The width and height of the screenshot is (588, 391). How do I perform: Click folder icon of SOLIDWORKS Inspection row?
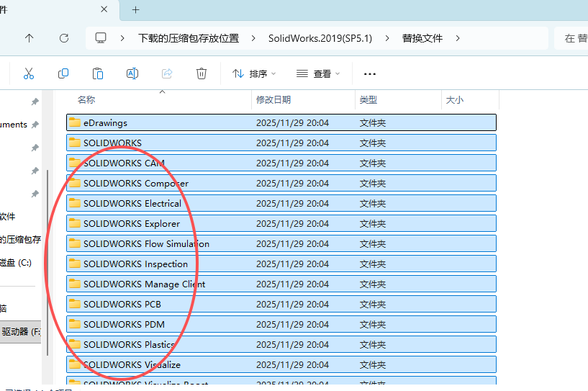click(75, 264)
